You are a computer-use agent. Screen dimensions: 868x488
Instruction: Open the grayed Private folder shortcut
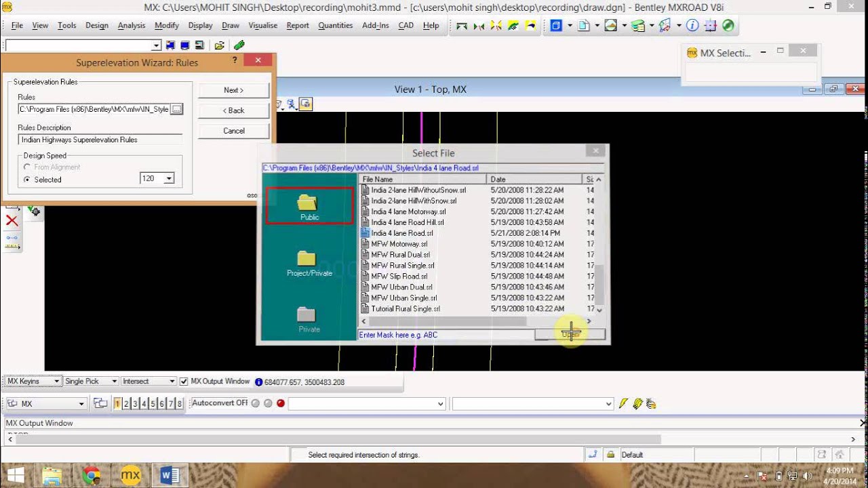[x=309, y=319]
